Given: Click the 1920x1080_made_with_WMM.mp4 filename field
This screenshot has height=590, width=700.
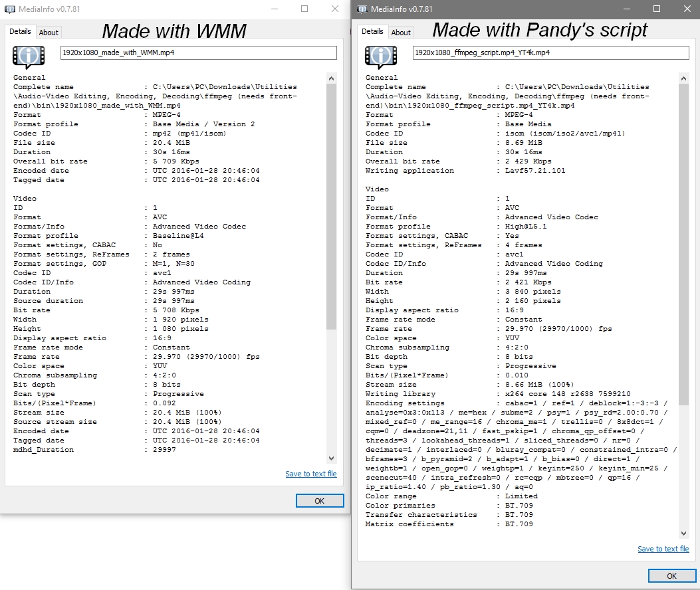Looking at the screenshot, I should (199, 52).
